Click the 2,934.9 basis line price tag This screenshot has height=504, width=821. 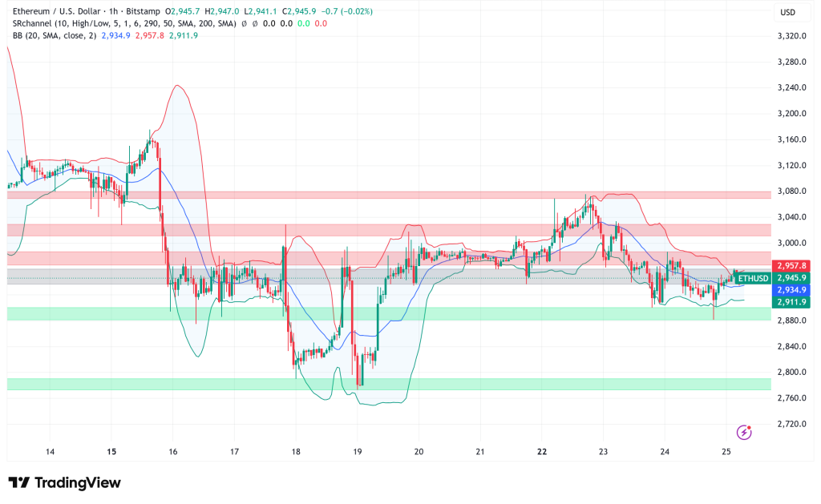pos(790,290)
